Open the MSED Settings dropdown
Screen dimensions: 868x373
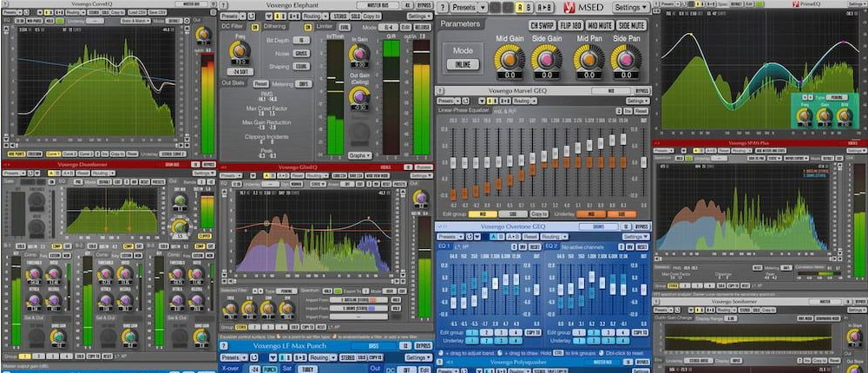(631, 8)
